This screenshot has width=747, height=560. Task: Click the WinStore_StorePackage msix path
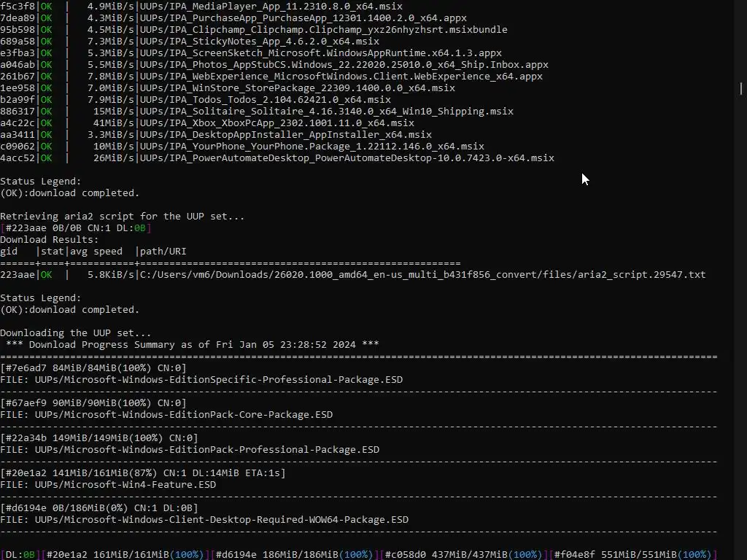click(298, 88)
